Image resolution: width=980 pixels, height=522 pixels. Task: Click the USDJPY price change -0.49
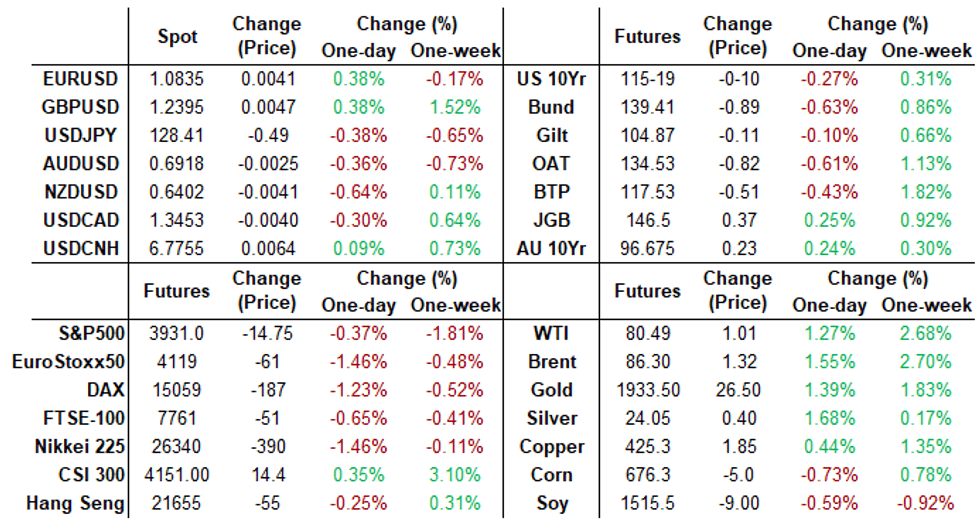[265, 134]
